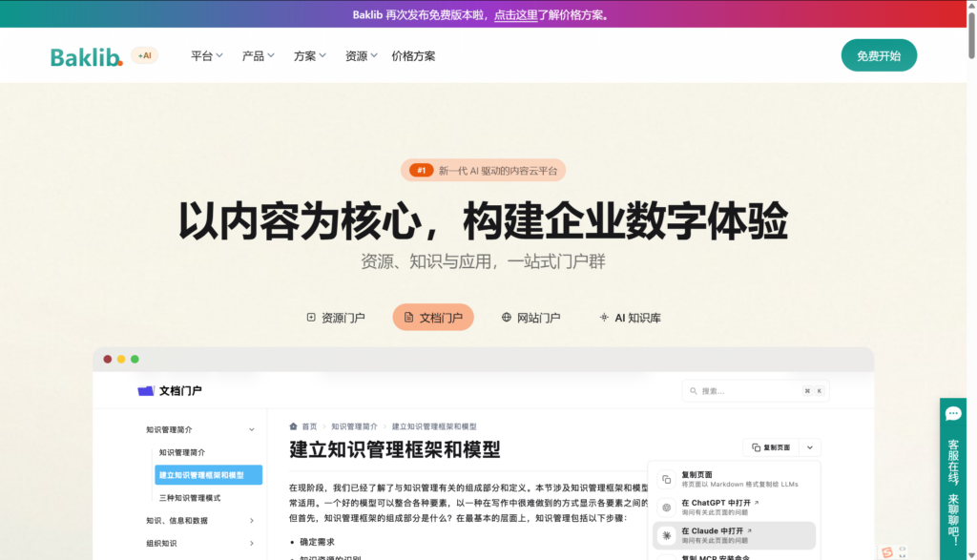Click the heading 建立知识管理框架和模型
Viewport: 977px width, 560px height.
tap(394, 449)
